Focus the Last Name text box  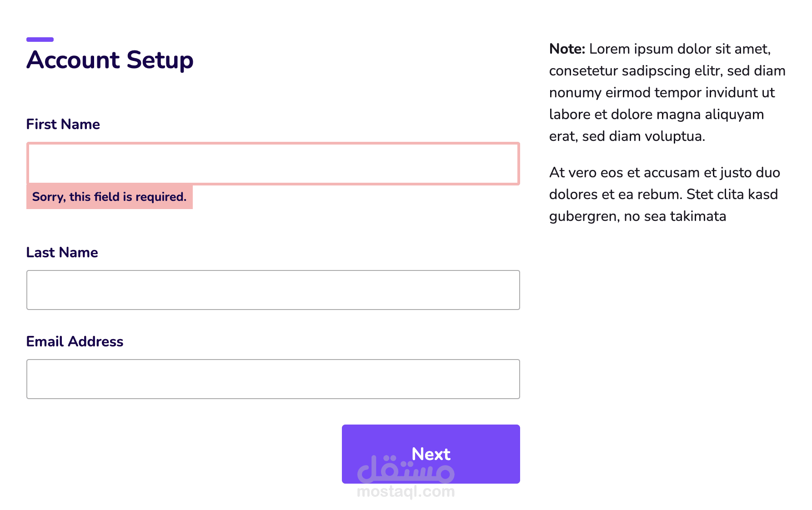273,290
